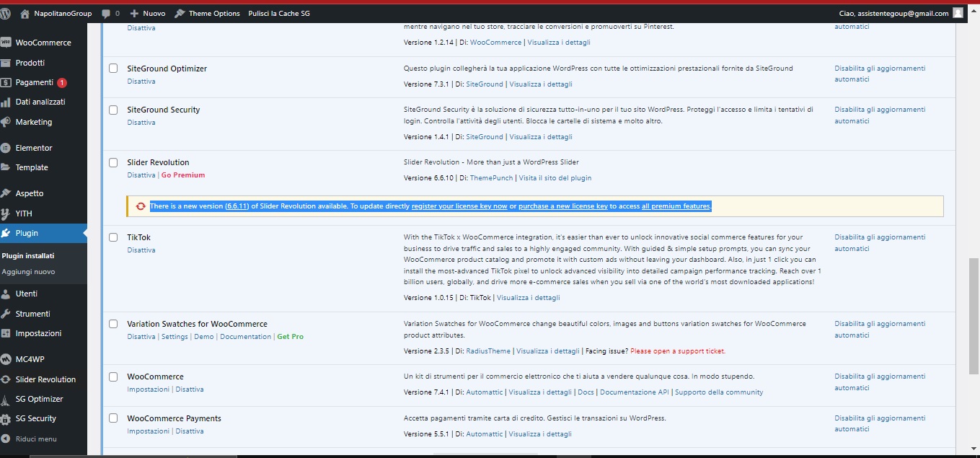This screenshot has height=458, width=980.
Task: Open Settings for Variation Swatches
Action: [x=175, y=337]
